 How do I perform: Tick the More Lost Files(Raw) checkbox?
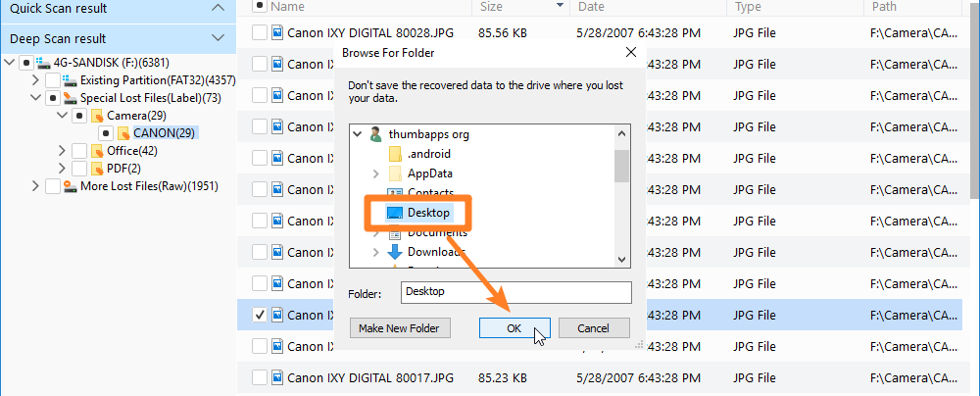pyautogui.click(x=53, y=186)
